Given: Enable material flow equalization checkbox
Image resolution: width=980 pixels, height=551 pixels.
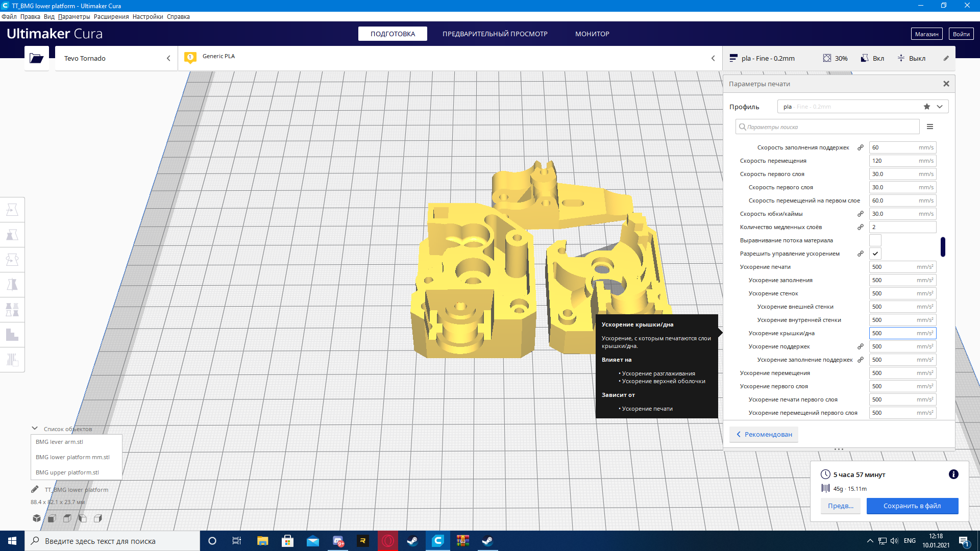Looking at the screenshot, I should click(875, 240).
